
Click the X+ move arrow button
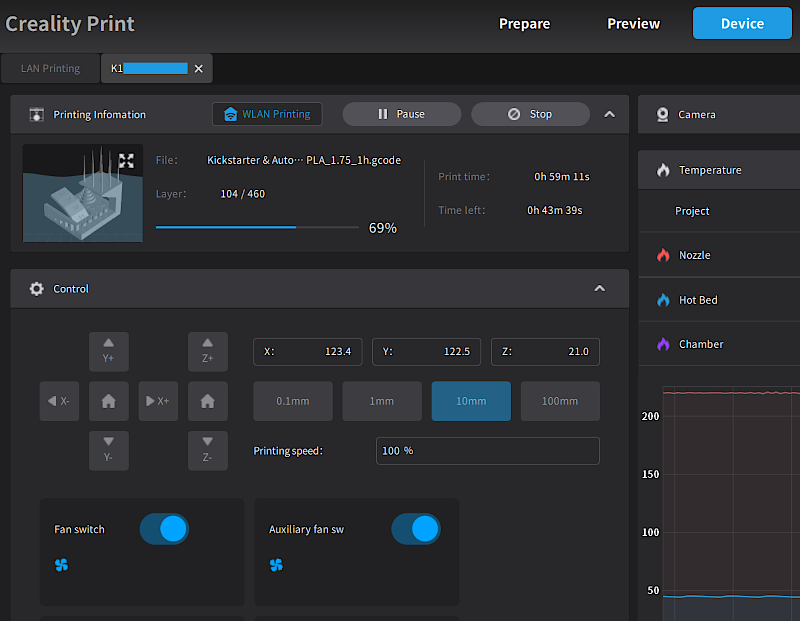click(158, 401)
